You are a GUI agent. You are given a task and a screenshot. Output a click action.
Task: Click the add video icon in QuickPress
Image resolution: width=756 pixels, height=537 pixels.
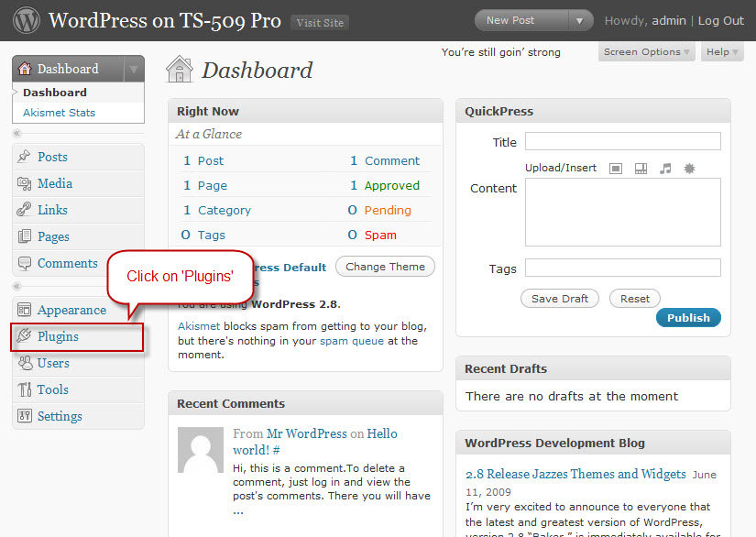pos(641,169)
